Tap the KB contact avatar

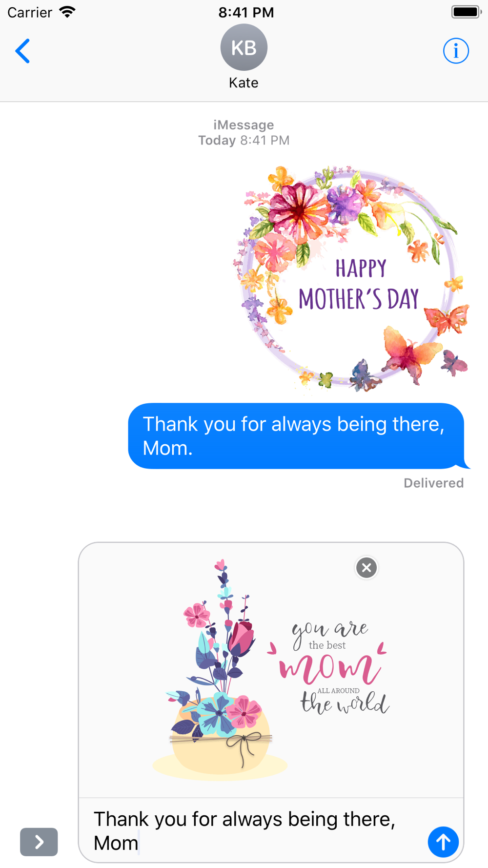click(244, 47)
